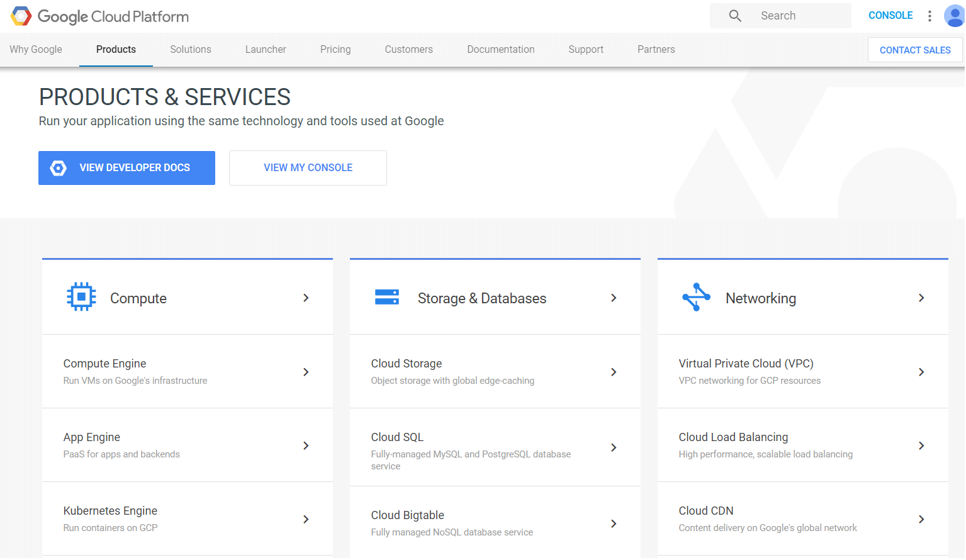Click View My Console button

coord(308,168)
